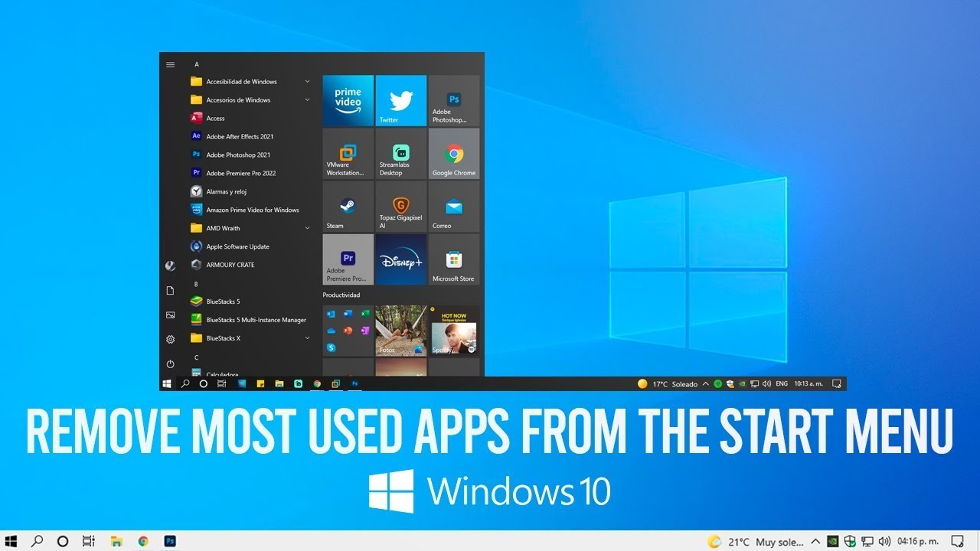
Task: Open the Topaz Gigapixel AI tile
Action: click(x=401, y=207)
